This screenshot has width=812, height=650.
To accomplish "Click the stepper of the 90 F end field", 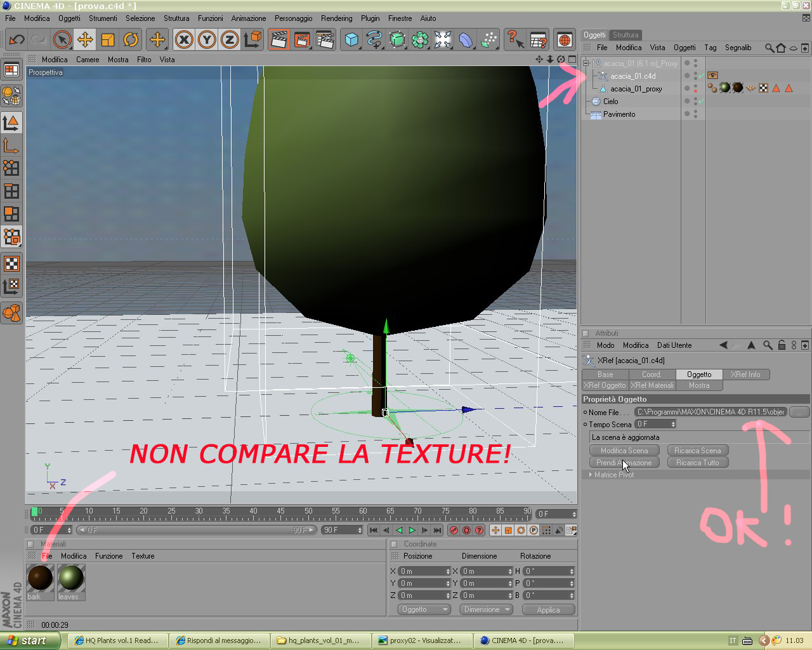I will 360,530.
